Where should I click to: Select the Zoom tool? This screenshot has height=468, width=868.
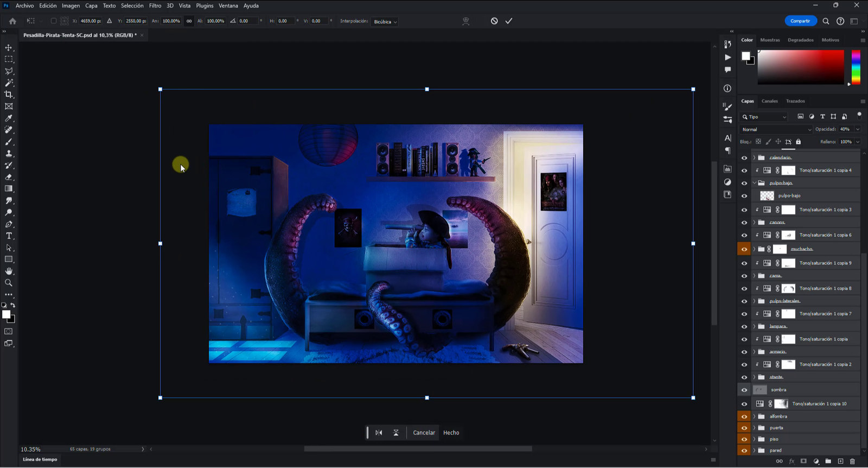tap(9, 283)
